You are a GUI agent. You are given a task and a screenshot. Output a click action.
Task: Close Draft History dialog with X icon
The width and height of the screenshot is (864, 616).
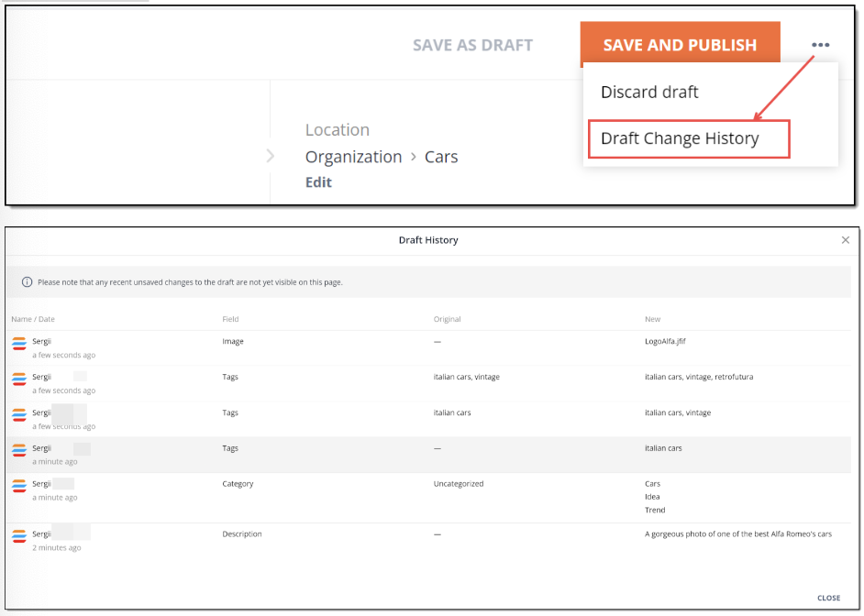pos(845,239)
